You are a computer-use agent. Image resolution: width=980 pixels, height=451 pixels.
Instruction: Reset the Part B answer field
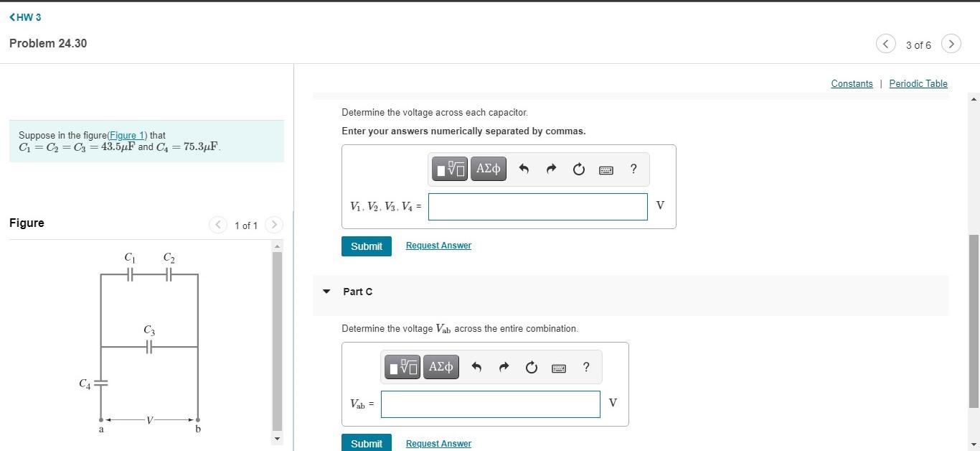point(578,169)
